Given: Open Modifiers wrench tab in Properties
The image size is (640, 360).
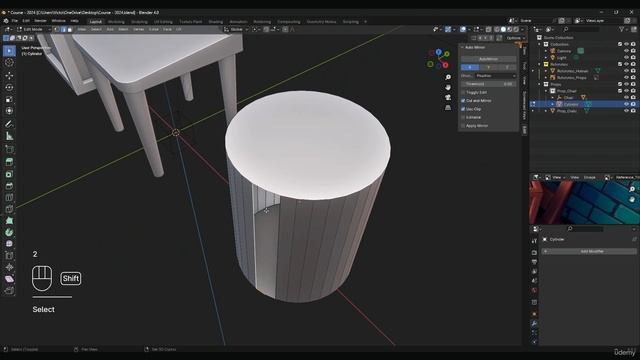Looking at the screenshot, I should coord(534,323).
